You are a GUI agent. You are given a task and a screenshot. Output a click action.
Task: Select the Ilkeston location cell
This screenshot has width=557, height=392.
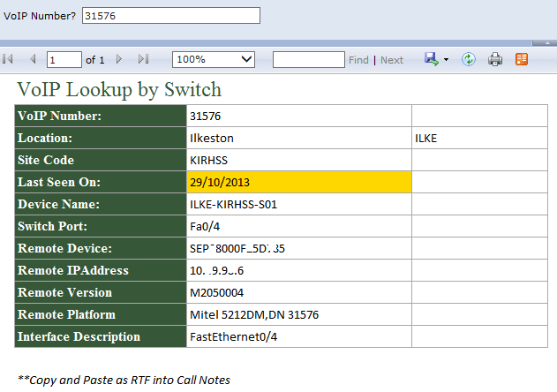pos(299,138)
